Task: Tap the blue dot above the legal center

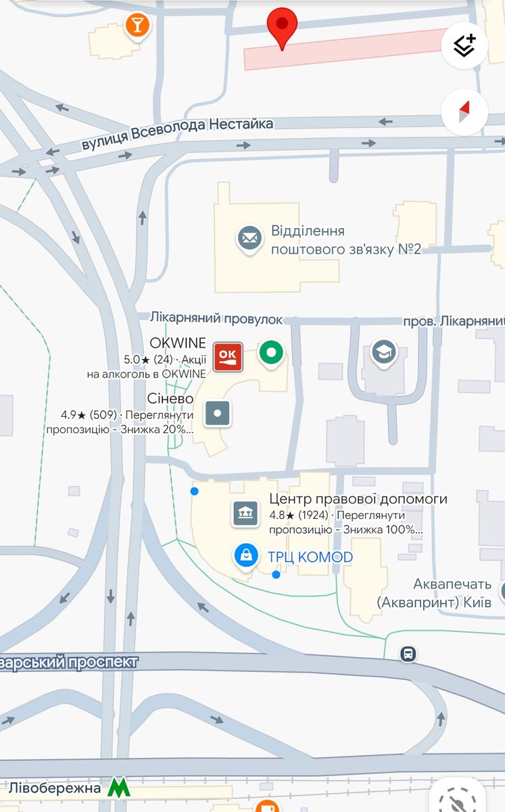Action: pos(194,491)
